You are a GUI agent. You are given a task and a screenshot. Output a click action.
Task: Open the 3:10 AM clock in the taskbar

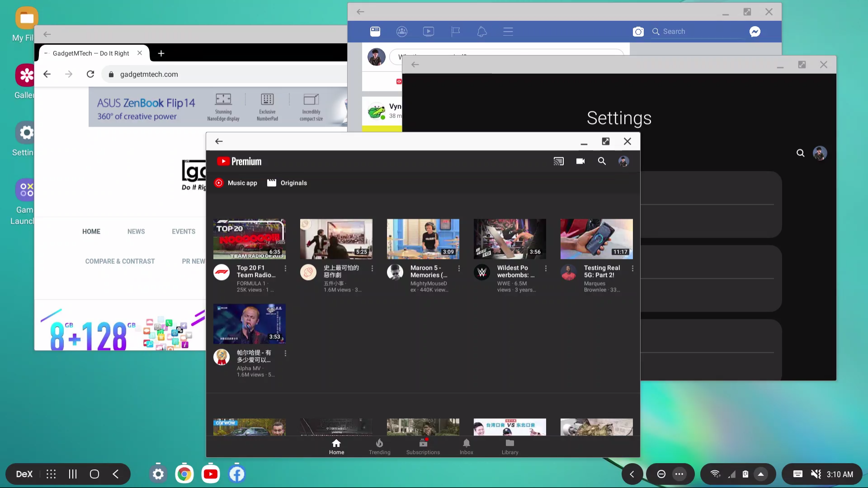pyautogui.click(x=840, y=474)
